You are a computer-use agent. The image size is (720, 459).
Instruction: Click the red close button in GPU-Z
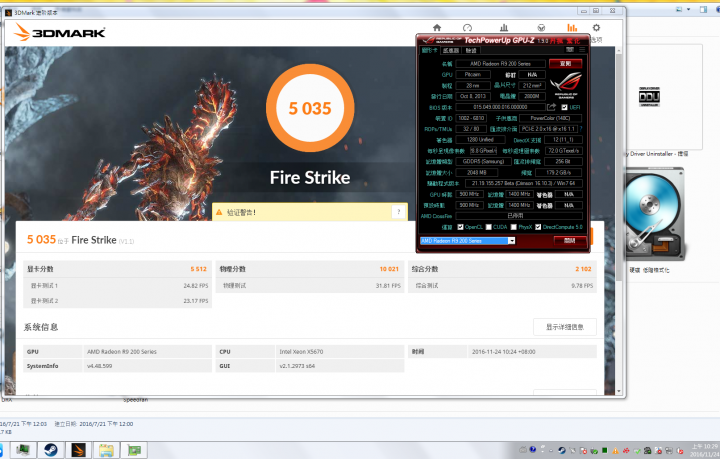click(x=570, y=241)
